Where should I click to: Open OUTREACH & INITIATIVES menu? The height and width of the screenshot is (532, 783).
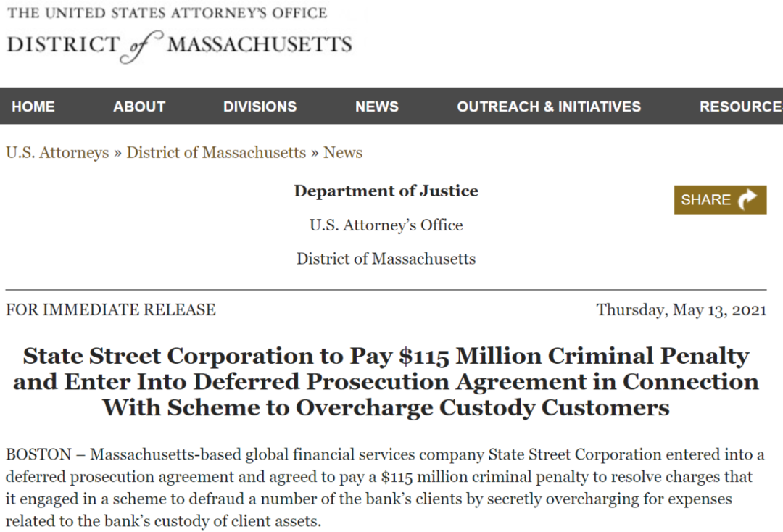tap(549, 107)
